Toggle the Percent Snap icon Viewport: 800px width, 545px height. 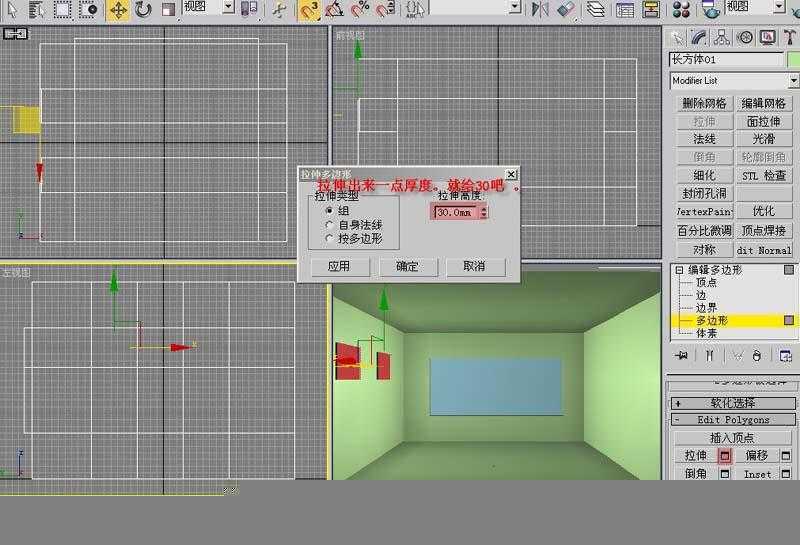361,9
